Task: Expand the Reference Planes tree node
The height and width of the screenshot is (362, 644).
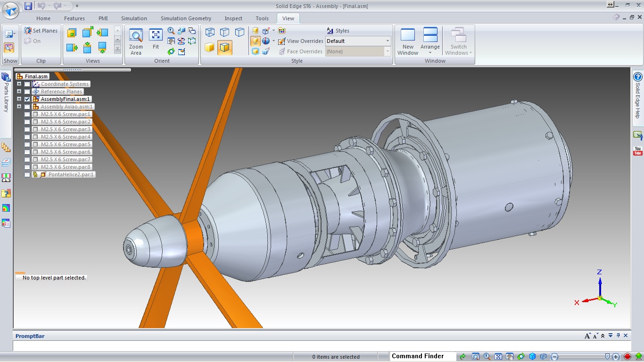Action: (19, 91)
